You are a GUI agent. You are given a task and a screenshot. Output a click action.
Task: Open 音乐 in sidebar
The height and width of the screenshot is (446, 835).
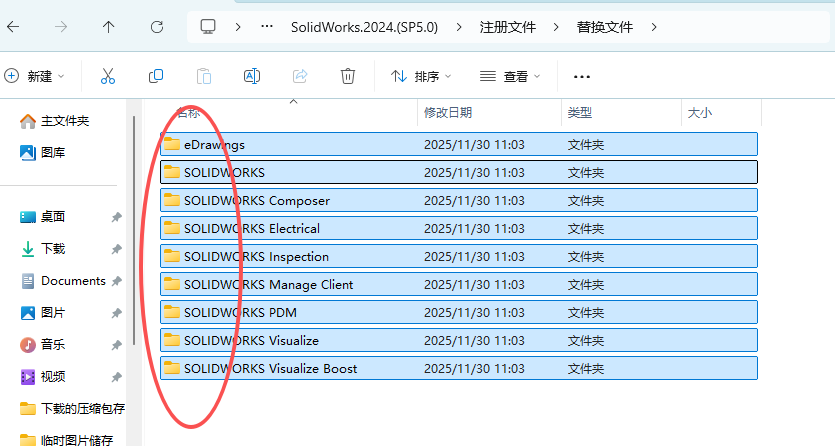pos(43,344)
